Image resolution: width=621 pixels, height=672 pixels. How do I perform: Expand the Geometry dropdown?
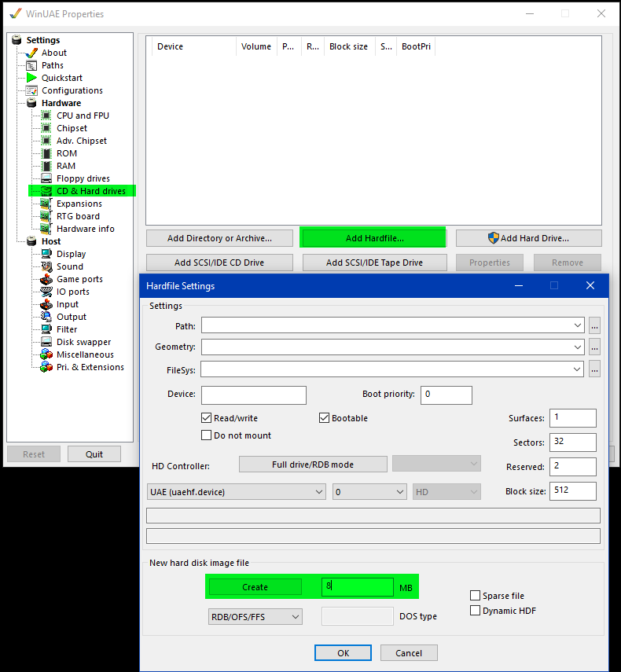click(x=578, y=347)
